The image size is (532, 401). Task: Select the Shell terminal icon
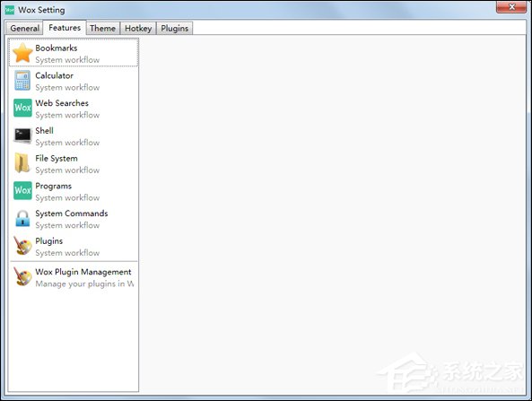[22, 135]
